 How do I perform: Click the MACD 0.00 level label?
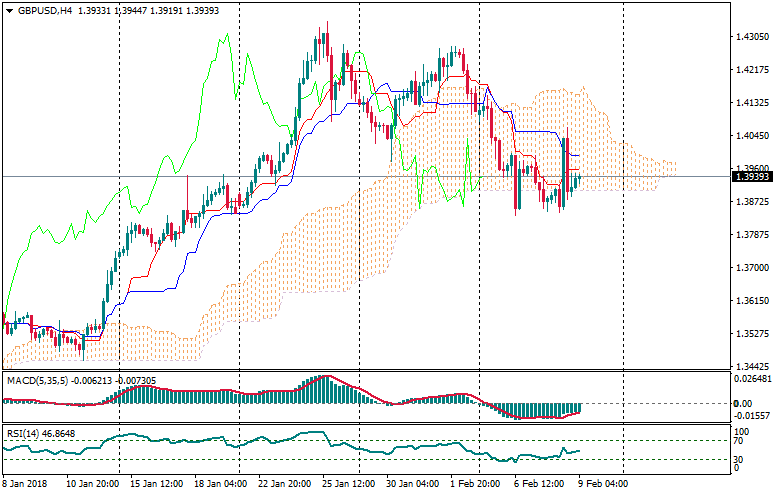click(x=742, y=403)
